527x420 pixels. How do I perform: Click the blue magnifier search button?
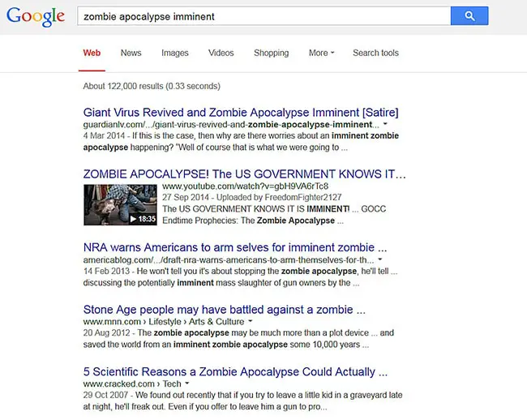[x=469, y=15]
